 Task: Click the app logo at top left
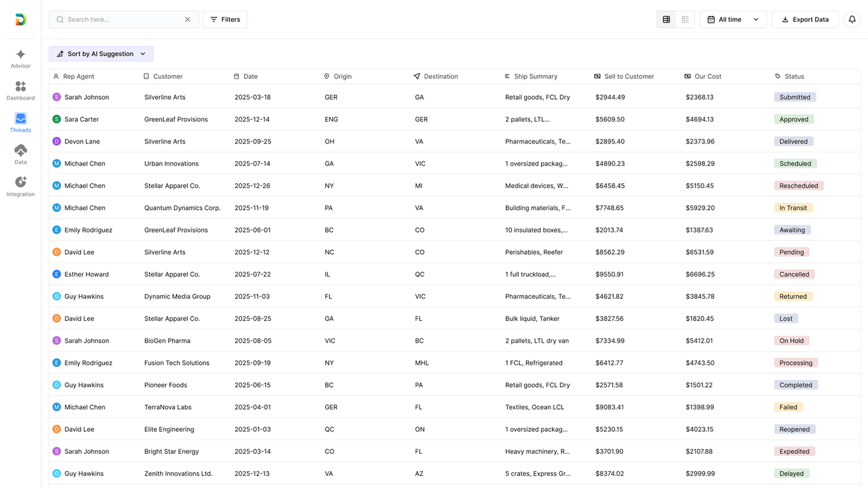tap(21, 20)
